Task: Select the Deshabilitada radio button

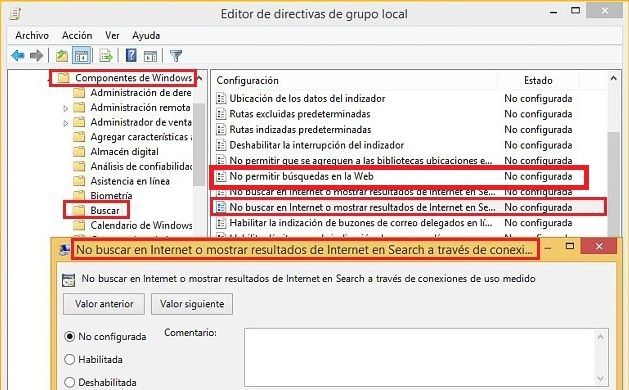Action: point(70,382)
